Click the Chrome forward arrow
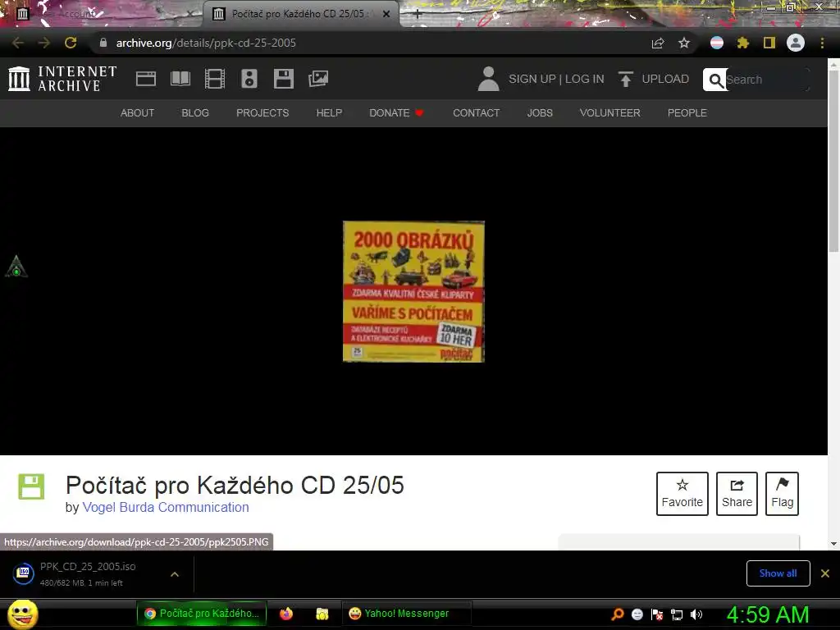 [x=44, y=43]
